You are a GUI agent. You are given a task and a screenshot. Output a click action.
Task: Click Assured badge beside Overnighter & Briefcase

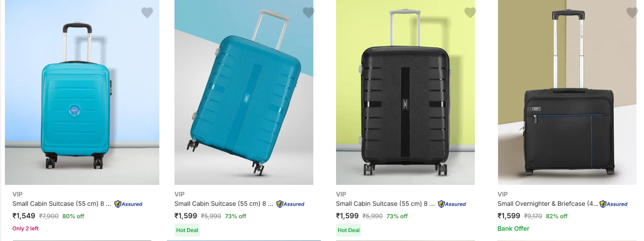click(x=613, y=204)
